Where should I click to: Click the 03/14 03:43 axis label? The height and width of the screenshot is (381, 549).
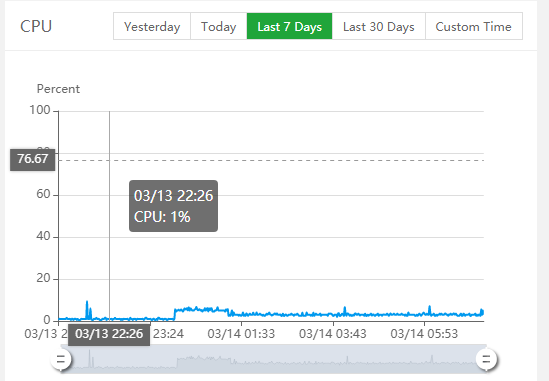333,334
